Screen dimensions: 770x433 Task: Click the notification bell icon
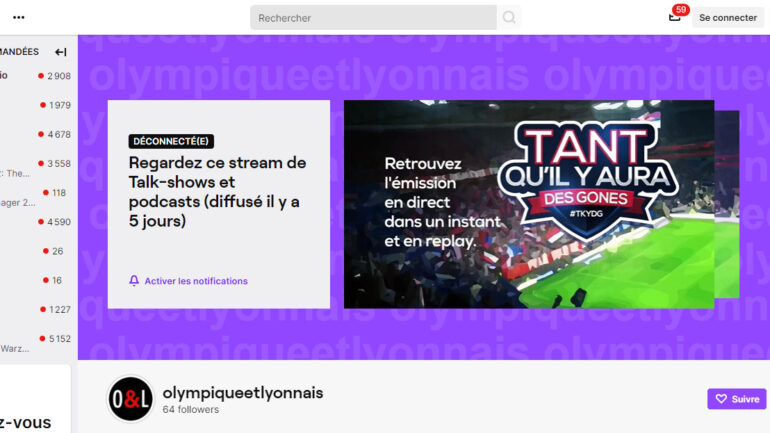click(134, 280)
